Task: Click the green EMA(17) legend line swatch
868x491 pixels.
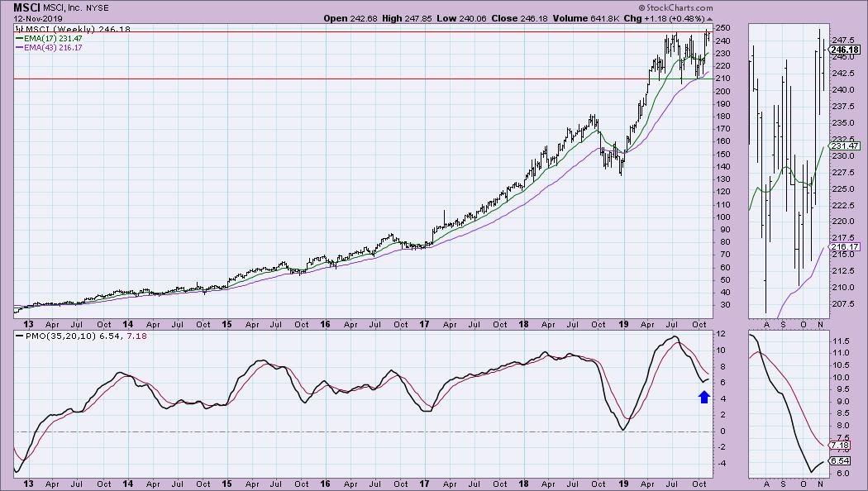Action: tap(19, 39)
